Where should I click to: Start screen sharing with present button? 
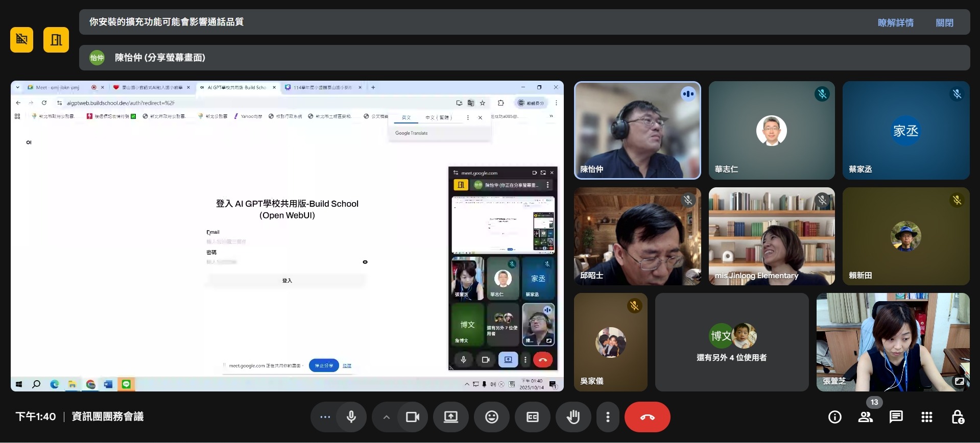(x=450, y=417)
